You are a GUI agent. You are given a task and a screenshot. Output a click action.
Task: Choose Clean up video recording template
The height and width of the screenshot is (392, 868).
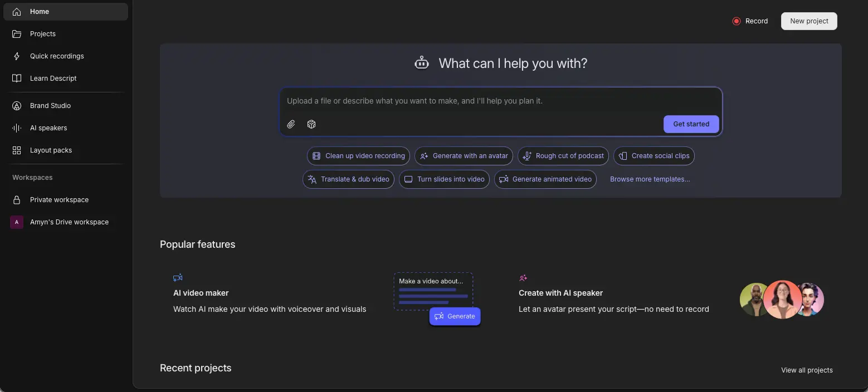(x=358, y=156)
